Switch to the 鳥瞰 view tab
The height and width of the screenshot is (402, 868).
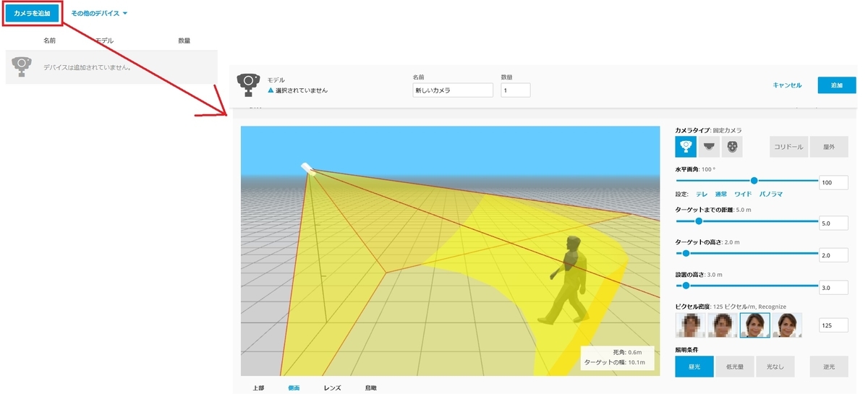[371, 388]
